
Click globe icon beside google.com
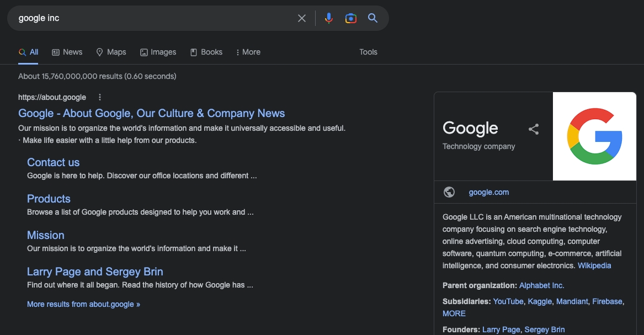[x=449, y=192]
